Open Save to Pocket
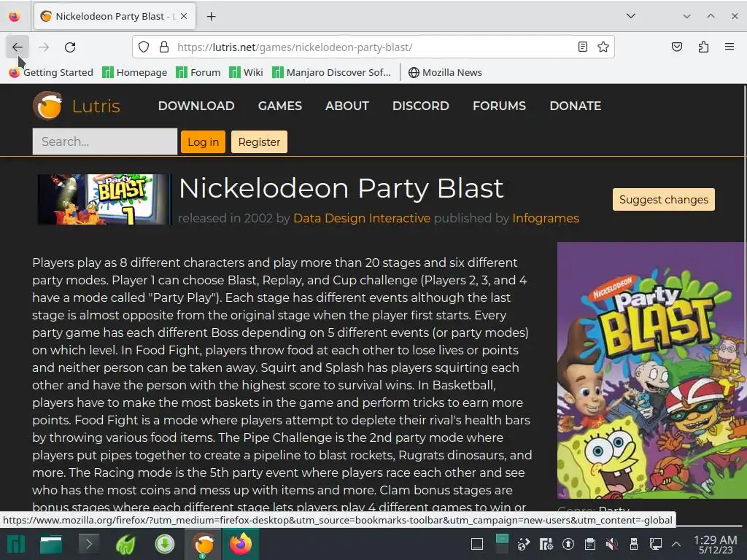Image resolution: width=747 pixels, height=560 pixels. click(x=676, y=47)
